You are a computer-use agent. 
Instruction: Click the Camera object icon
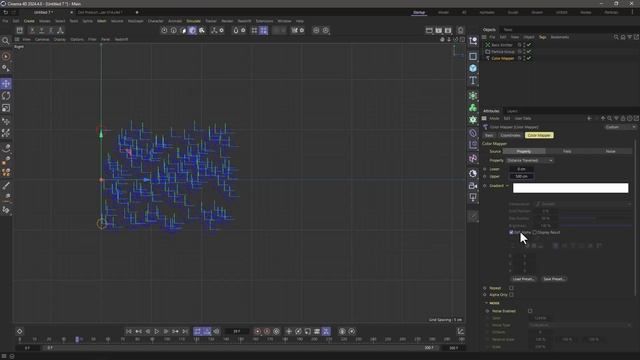(x=473, y=186)
